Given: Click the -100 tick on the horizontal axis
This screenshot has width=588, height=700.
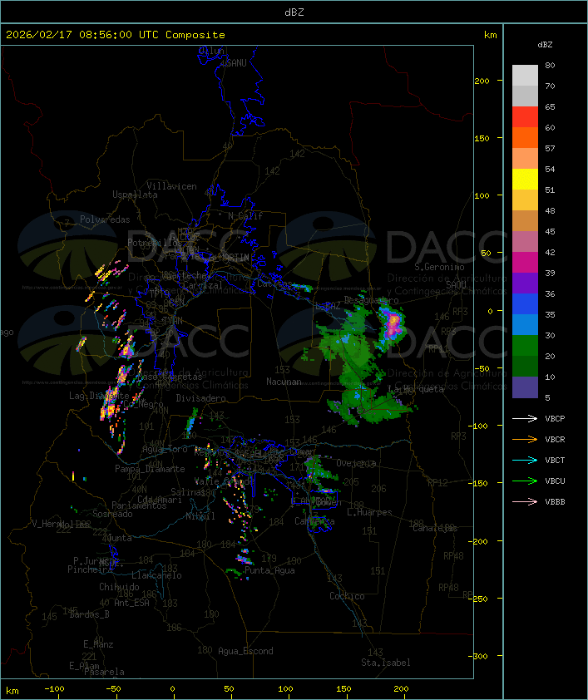Looking at the screenshot, I should tap(54, 689).
